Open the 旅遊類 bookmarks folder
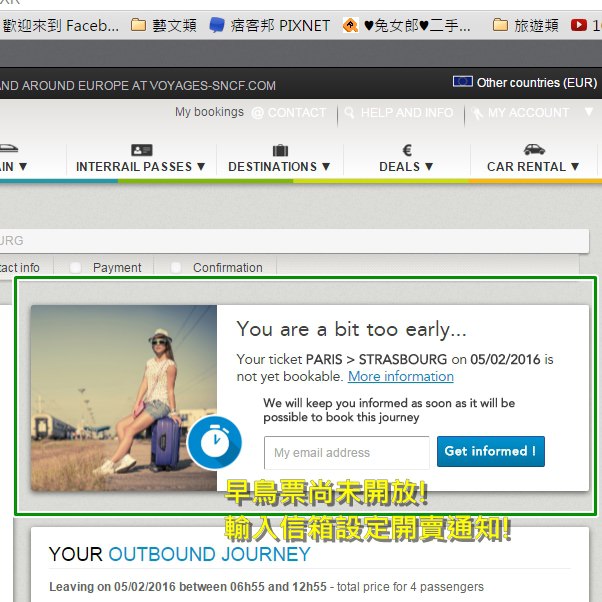602x602 pixels. 525,26
